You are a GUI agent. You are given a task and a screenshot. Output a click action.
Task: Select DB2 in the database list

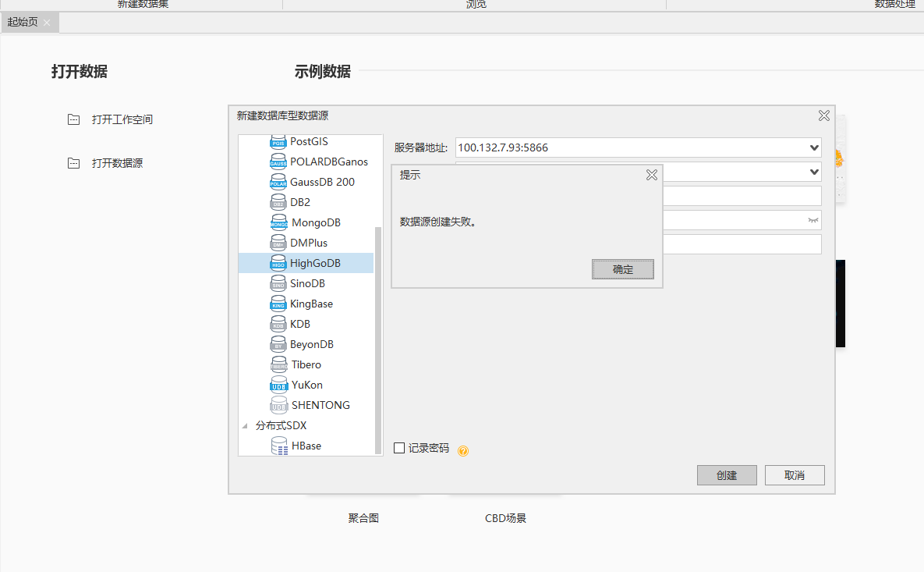click(300, 202)
